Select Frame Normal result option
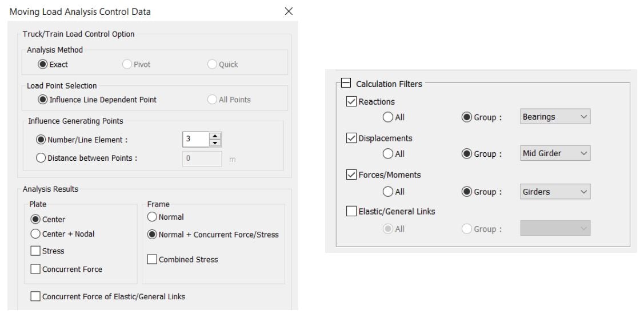The image size is (644, 317). tap(153, 217)
